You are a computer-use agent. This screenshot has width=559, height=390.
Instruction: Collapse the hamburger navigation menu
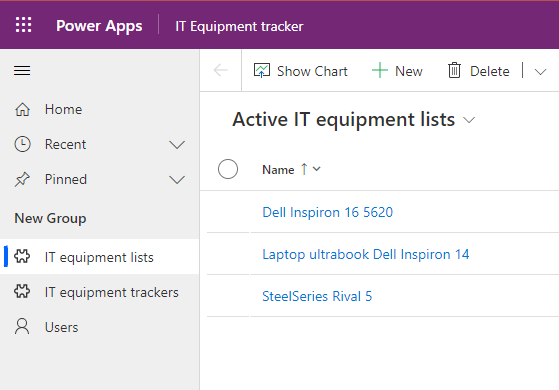22,71
